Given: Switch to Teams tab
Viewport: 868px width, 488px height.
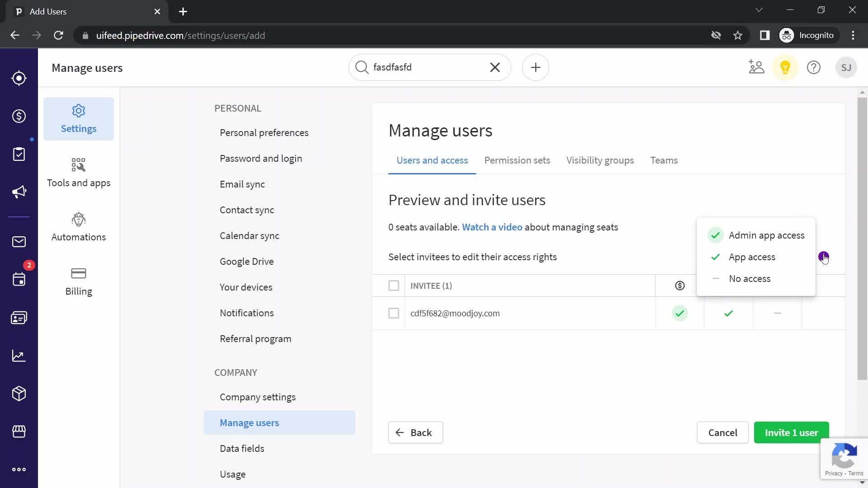Looking at the screenshot, I should [x=664, y=160].
